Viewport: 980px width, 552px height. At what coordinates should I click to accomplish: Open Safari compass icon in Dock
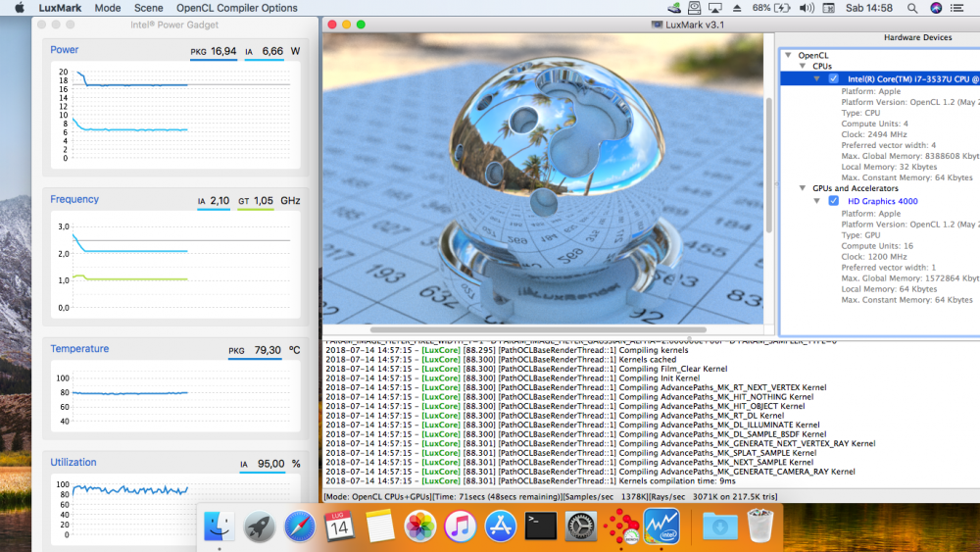(299, 527)
